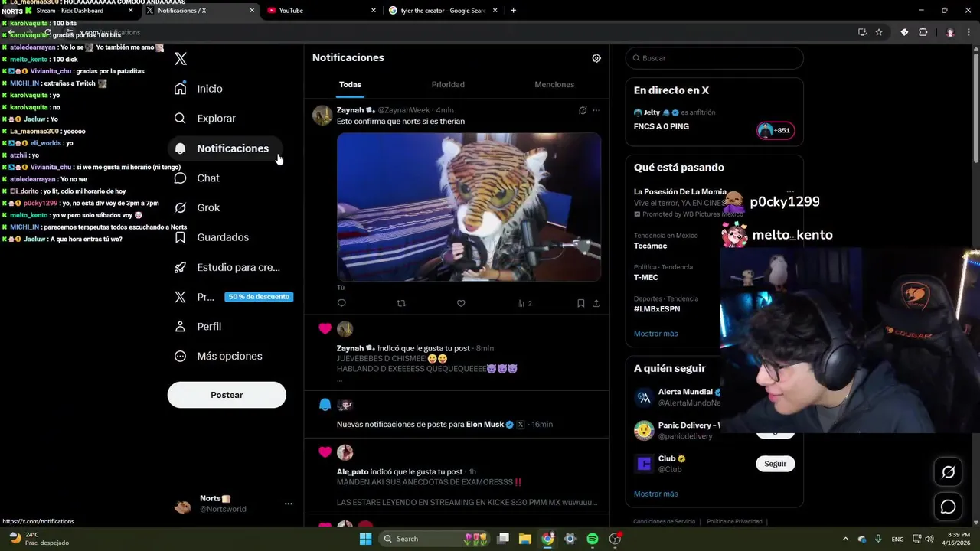The height and width of the screenshot is (551, 980).
Task: View analytics of Zaynah's post
Action: pyautogui.click(x=524, y=304)
